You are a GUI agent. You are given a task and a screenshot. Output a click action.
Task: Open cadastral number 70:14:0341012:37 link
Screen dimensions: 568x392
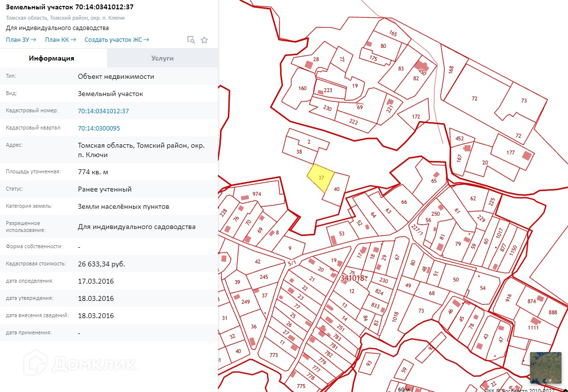pyautogui.click(x=103, y=111)
